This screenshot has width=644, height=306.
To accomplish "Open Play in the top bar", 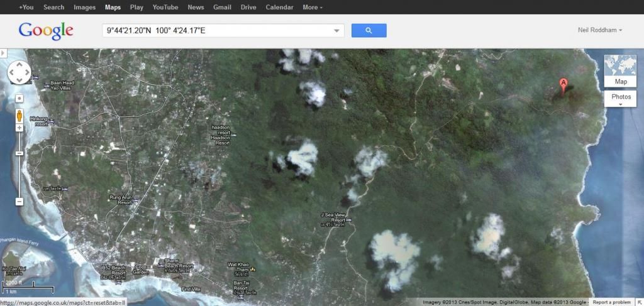I will [x=136, y=7].
